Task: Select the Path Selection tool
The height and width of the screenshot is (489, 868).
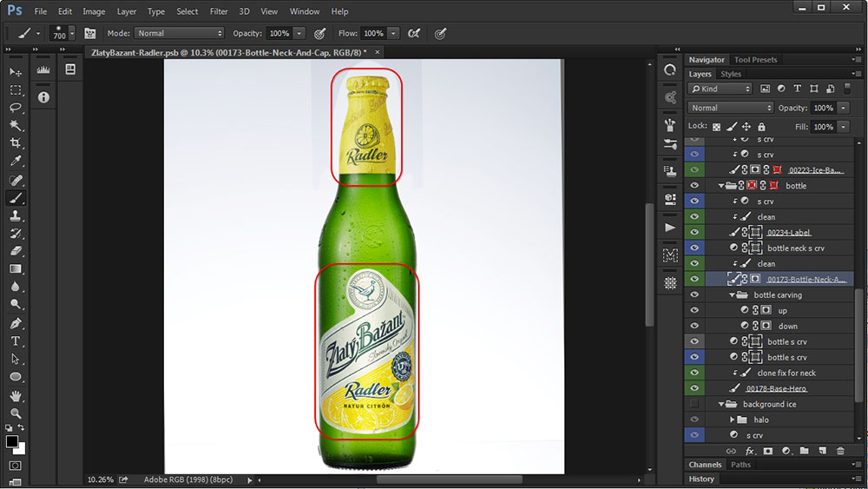Action: pos(16,359)
